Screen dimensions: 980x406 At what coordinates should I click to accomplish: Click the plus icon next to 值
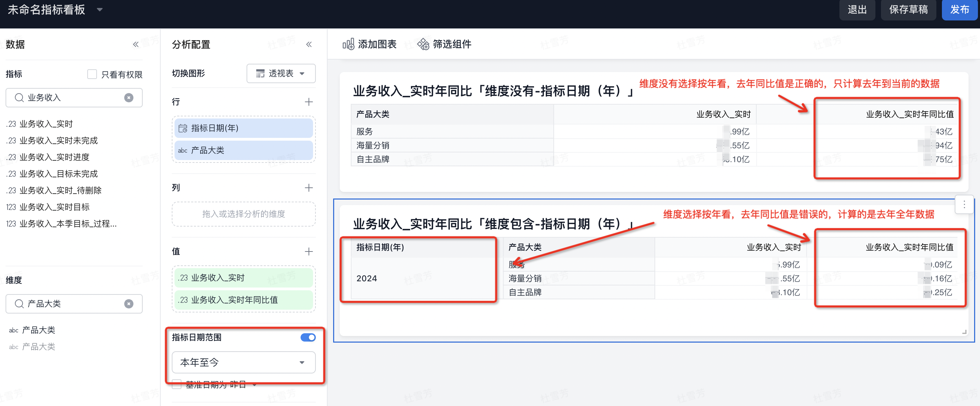309,251
